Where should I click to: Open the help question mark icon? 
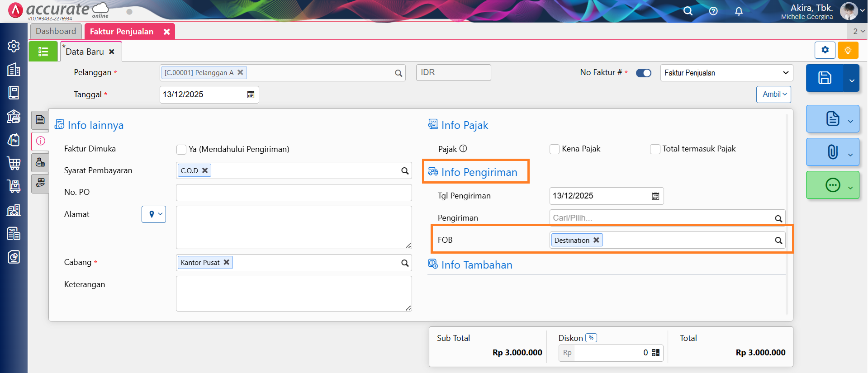tap(713, 11)
